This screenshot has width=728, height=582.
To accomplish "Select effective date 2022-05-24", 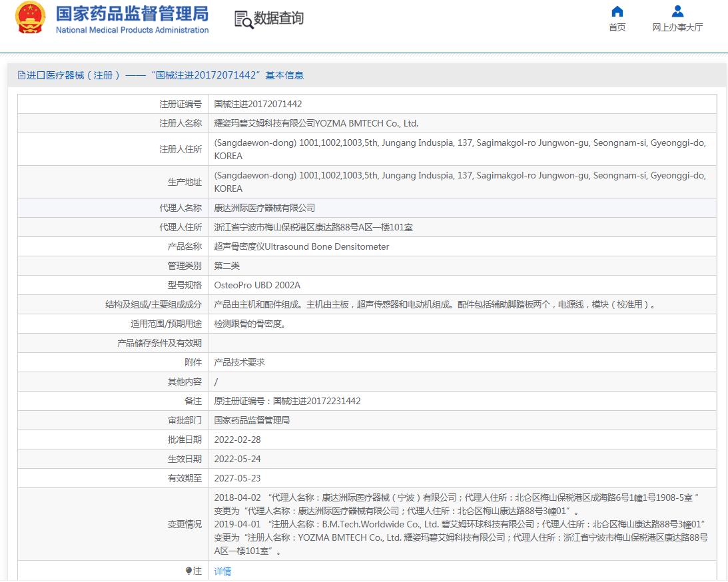I will [237, 459].
